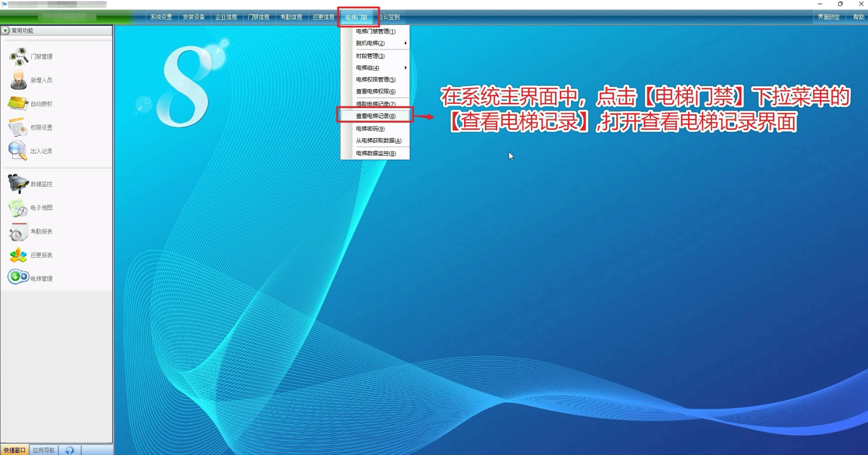This screenshot has height=455, width=868.
Task: Open the 电子地图 map icon
Action: pyautogui.click(x=18, y=208)
